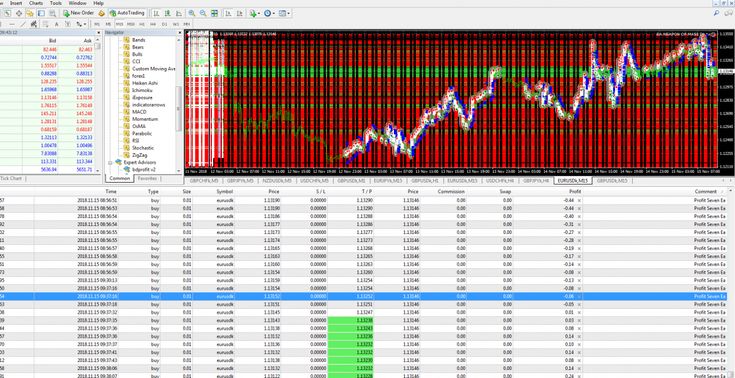Select the MN monthly timeframe
The width and height of the screenshot is (735, 378).
coord(187,24)
